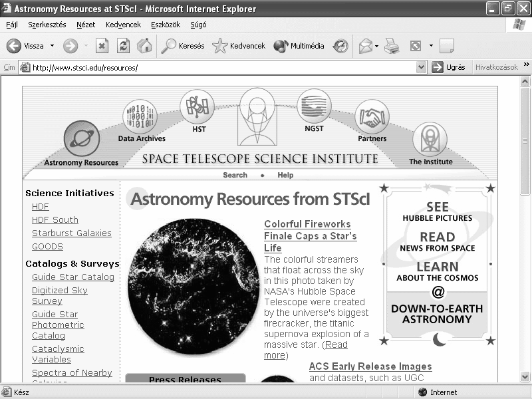Click the Ugrás go arrow button
Screen dimensions: 532x399
point(448,67)
